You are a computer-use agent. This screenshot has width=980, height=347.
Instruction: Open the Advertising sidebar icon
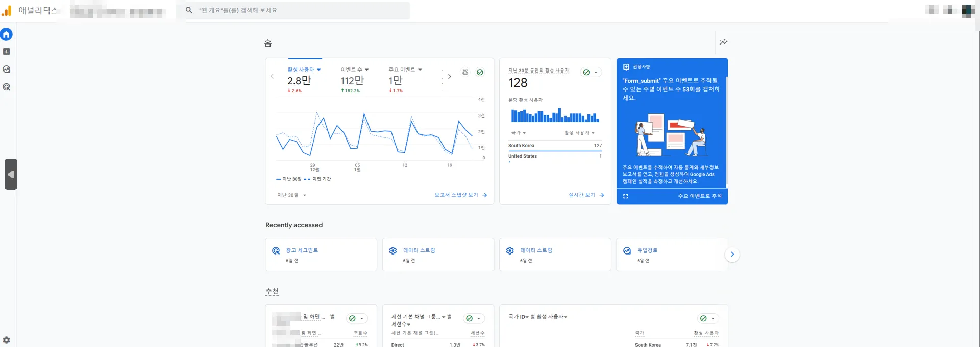7,87
